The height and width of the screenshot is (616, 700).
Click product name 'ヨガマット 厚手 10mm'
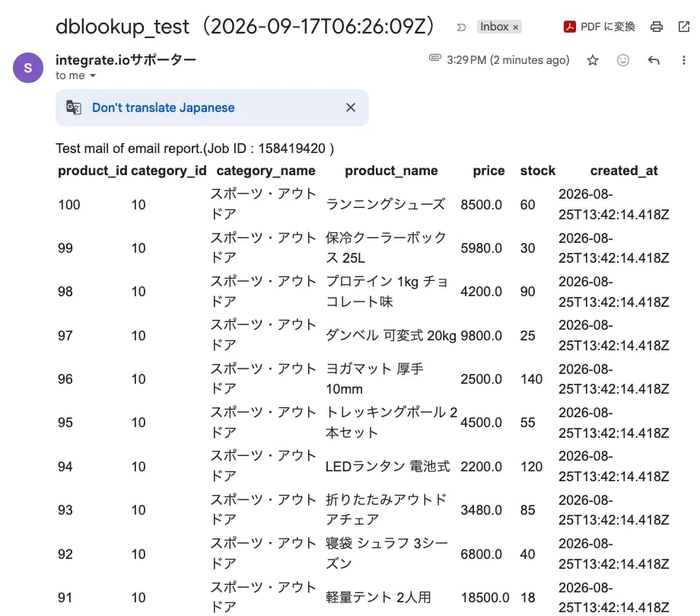pos(374,378)
